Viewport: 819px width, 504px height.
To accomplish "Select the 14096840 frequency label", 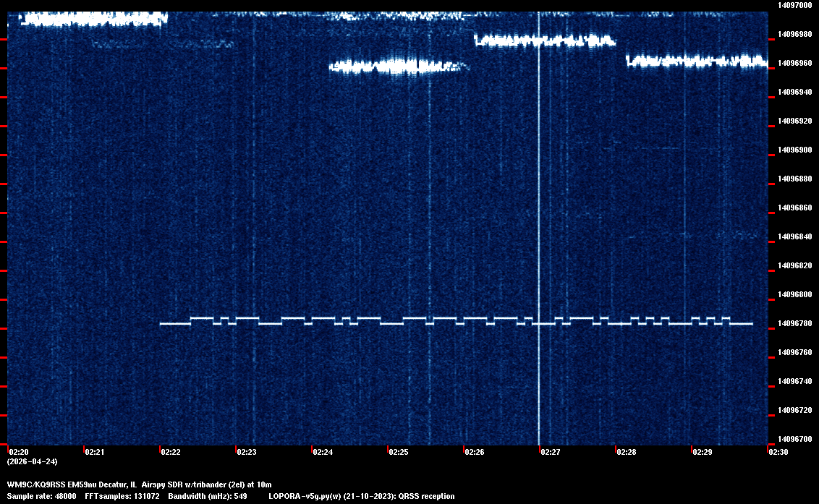I will pyautogui.click(x=794, y=236).
